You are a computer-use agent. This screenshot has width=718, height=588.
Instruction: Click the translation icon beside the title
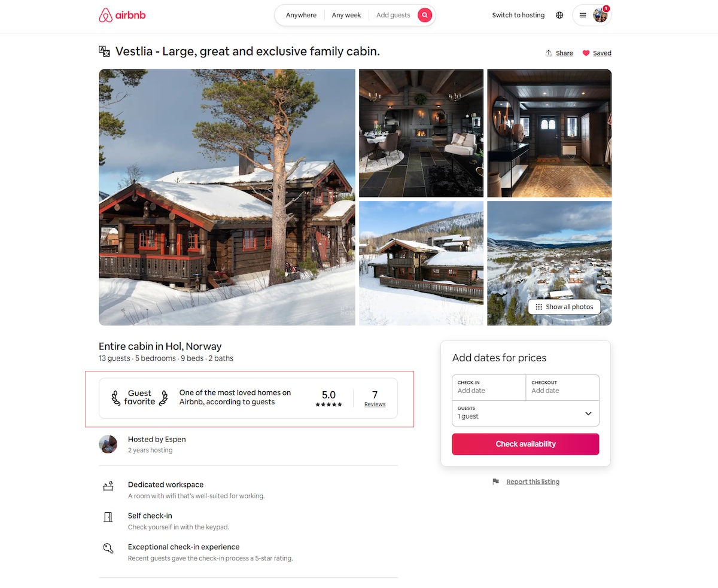pos(105,51)
